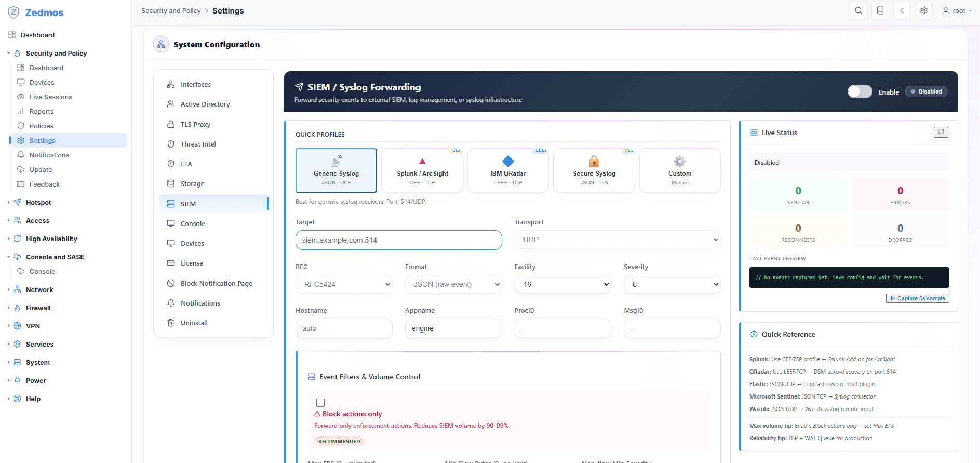Open the Transport UDP dropdown
Viewport: 980px width, 463px height.
point(617,240)
